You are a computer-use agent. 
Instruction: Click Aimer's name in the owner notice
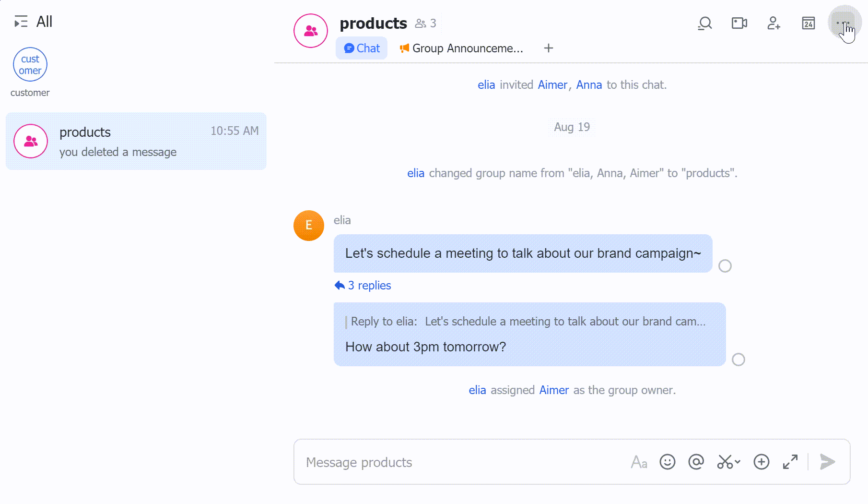tap(554, 390)
